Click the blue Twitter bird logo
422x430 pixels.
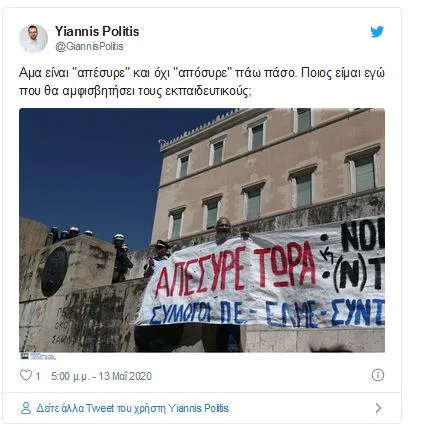coord(377,32)
